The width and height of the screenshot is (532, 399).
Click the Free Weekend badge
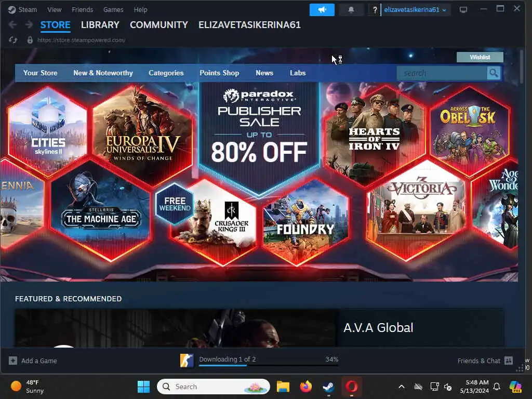pyautogui.click(x=175, y=204)
